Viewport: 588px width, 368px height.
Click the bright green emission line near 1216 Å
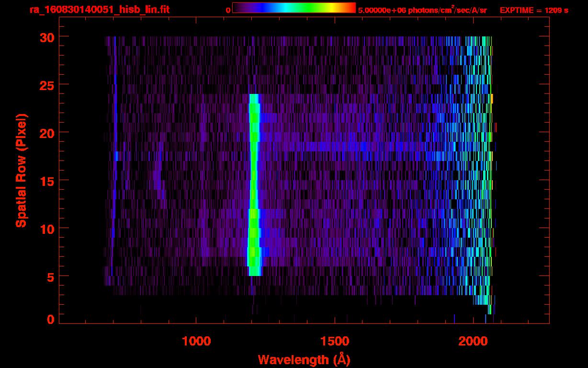(x=254, y=185)
